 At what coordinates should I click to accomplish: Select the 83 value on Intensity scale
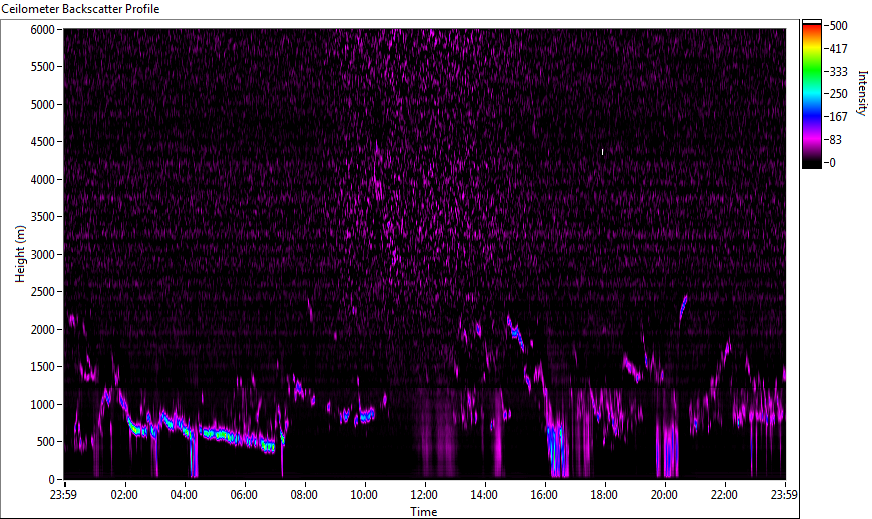pos(835,140)
